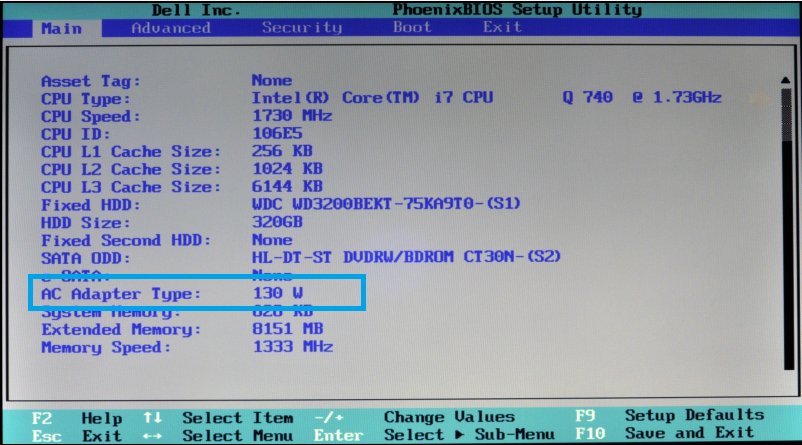Viewport: 802px width, 445px height.
Task: Click the scrollbar up arrow
Action: [x=786, y=80]
